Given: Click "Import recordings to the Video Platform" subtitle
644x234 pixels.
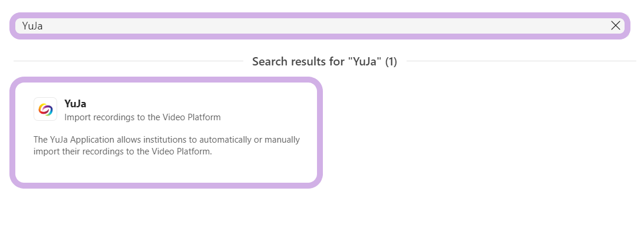Looking at the screenshot, I should coord(143,117).
